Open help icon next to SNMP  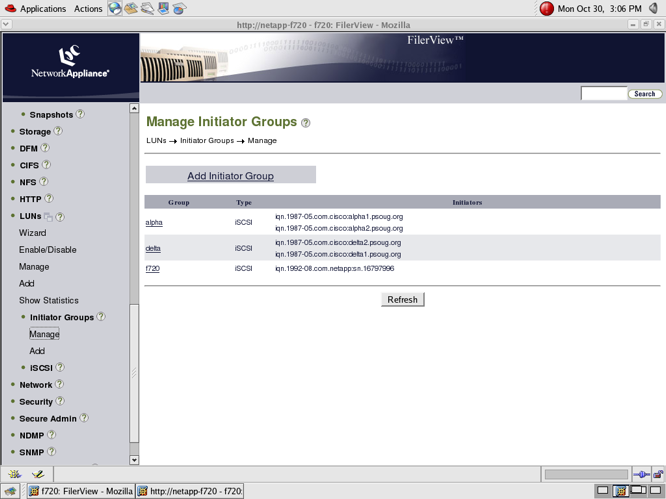coord(51,451)
